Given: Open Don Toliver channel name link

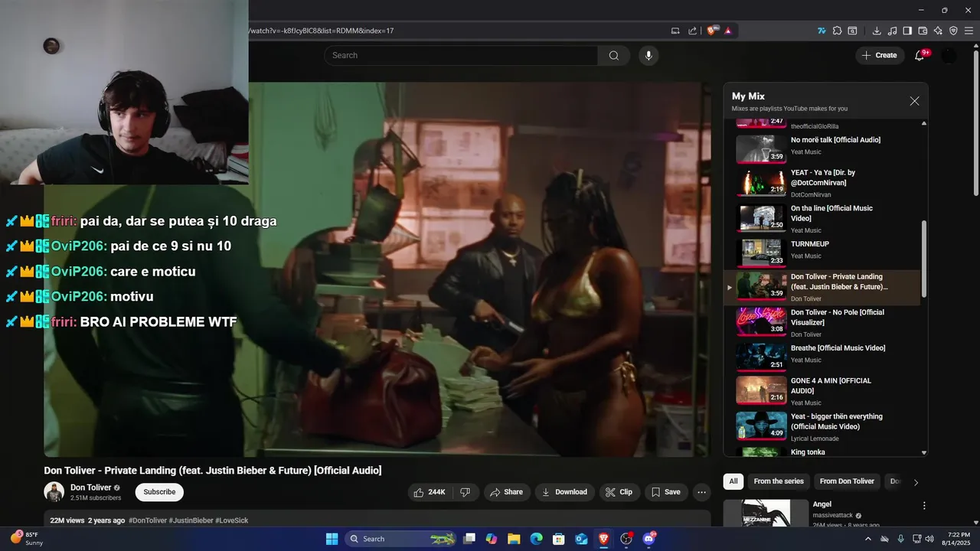Looking at the screenshot, I should point(91,487).
